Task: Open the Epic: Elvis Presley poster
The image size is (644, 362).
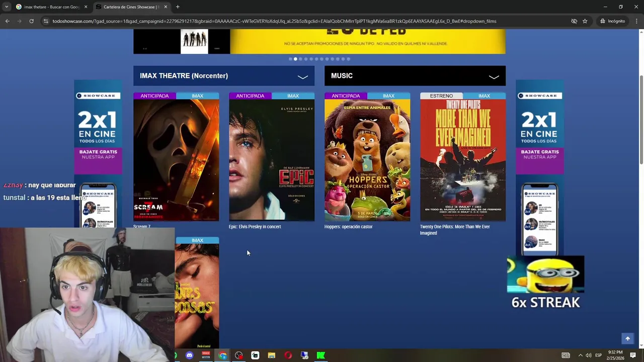Action: (x=272, y=160)
